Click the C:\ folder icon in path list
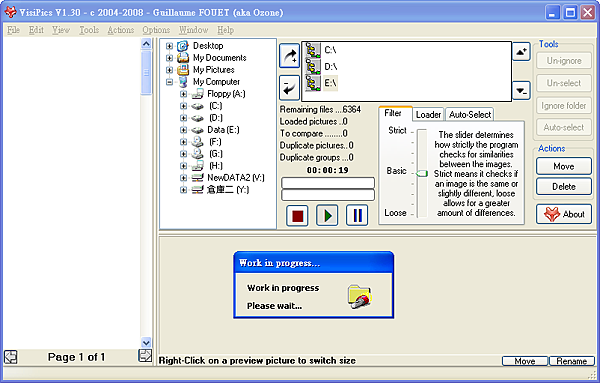Viewport: 600px width, 383px height. pyautogui.click(x=313, y=50)
